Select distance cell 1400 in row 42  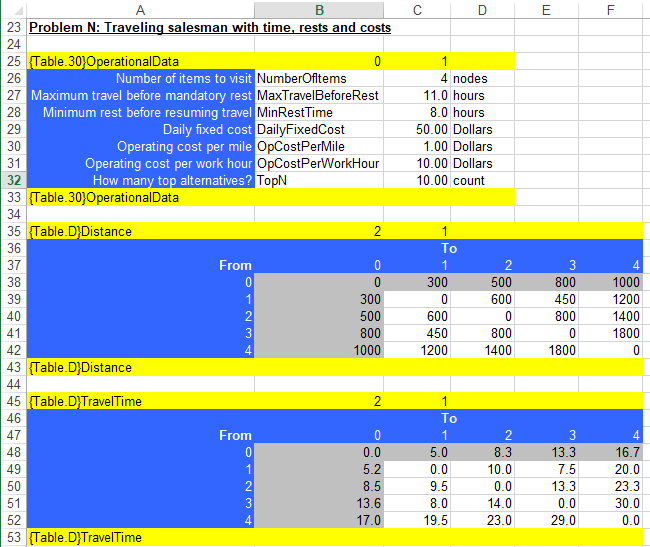point(482,350)
